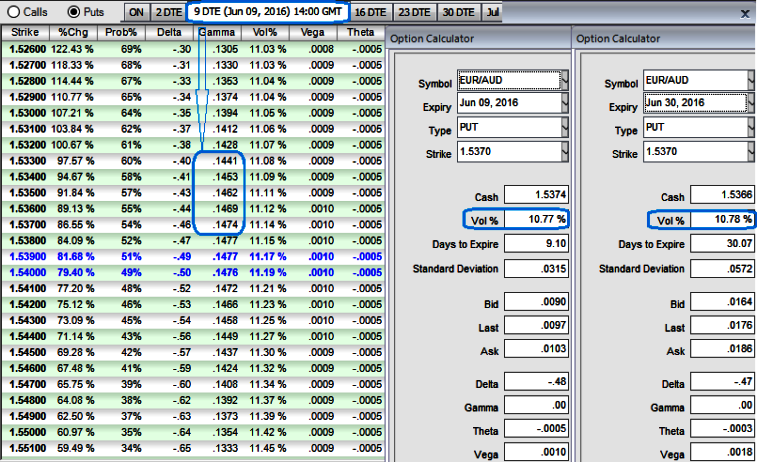Select the Puts radio button
Image resolution: width=757 pixels, height=462 pixels.
tap(73, 12)
